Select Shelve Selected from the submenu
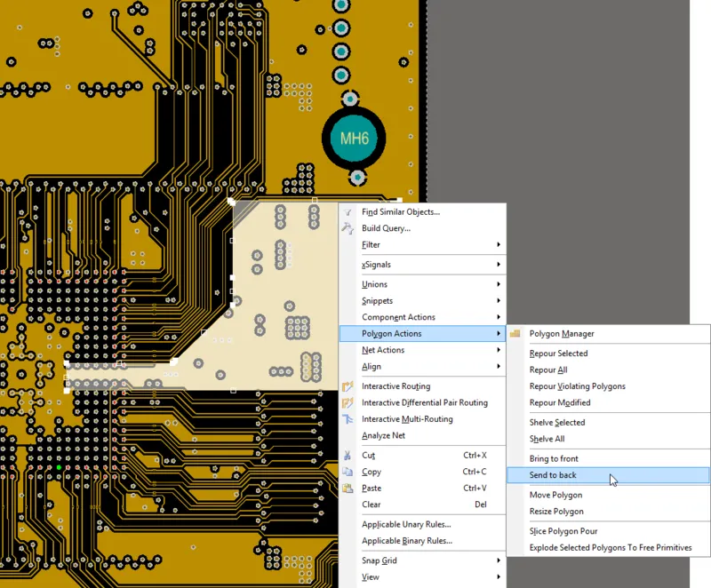The image size is (711, 588). [557, 423]
